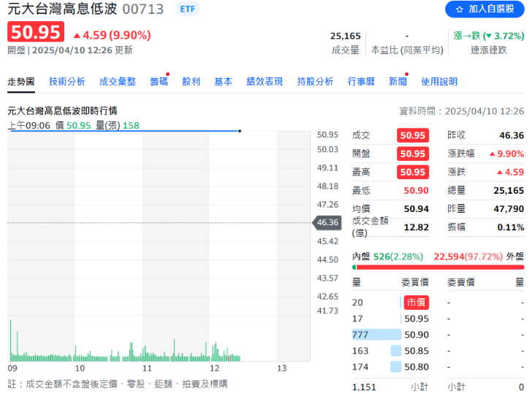This screenshot has height=394, width=532.
Task: Click the 4.59 (9.90%) change text
Action: [113, 35]
